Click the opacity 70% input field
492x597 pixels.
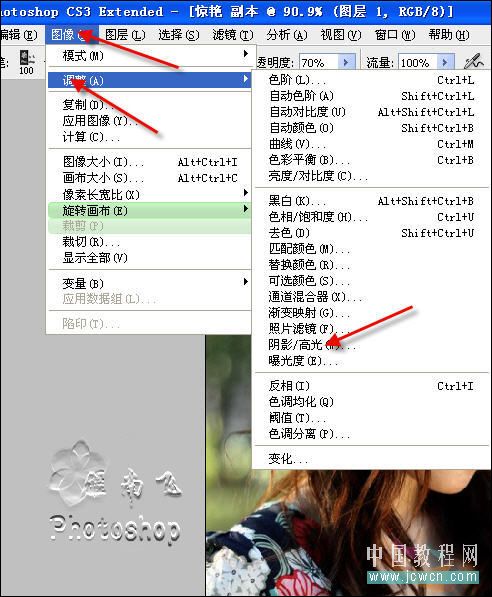click(319, 62)
